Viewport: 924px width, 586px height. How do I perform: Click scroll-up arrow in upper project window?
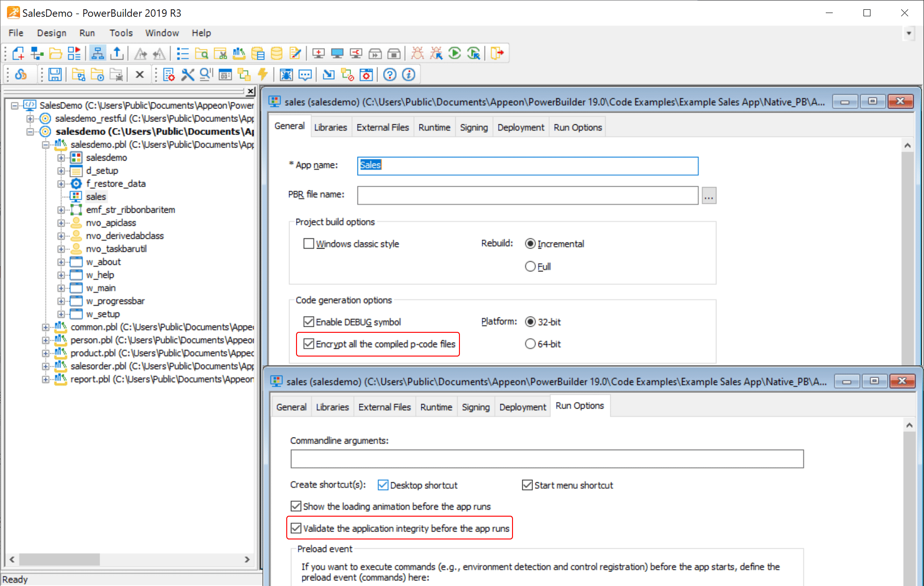tap(907, 146)
